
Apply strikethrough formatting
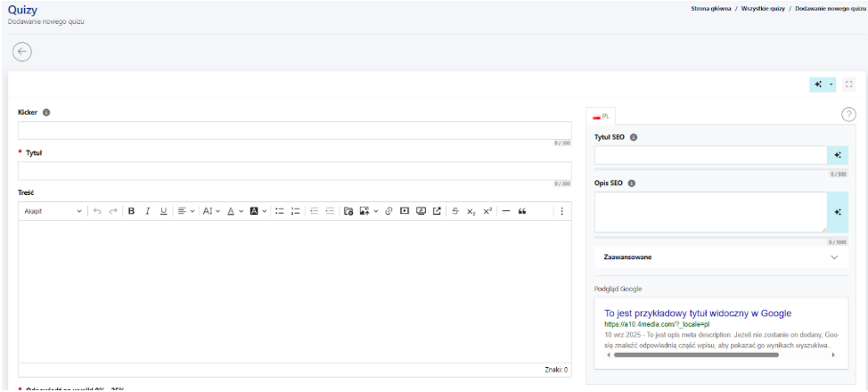click(455, 211)
